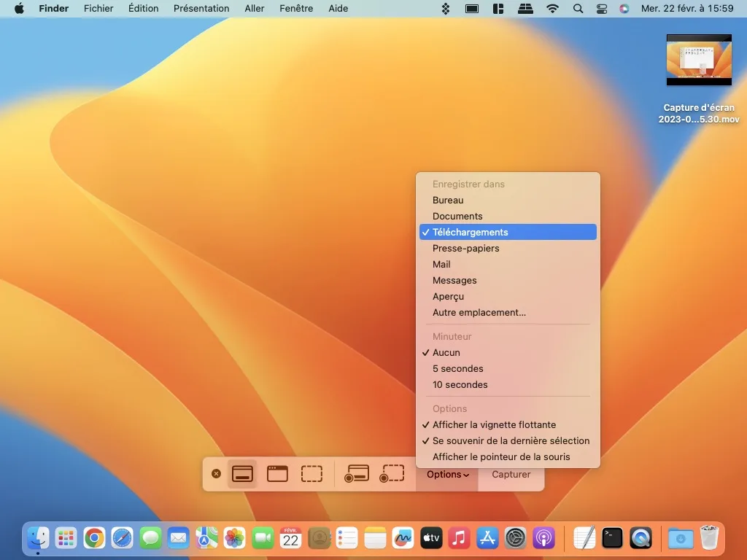Open the Présentation menu

pos(201,9)
